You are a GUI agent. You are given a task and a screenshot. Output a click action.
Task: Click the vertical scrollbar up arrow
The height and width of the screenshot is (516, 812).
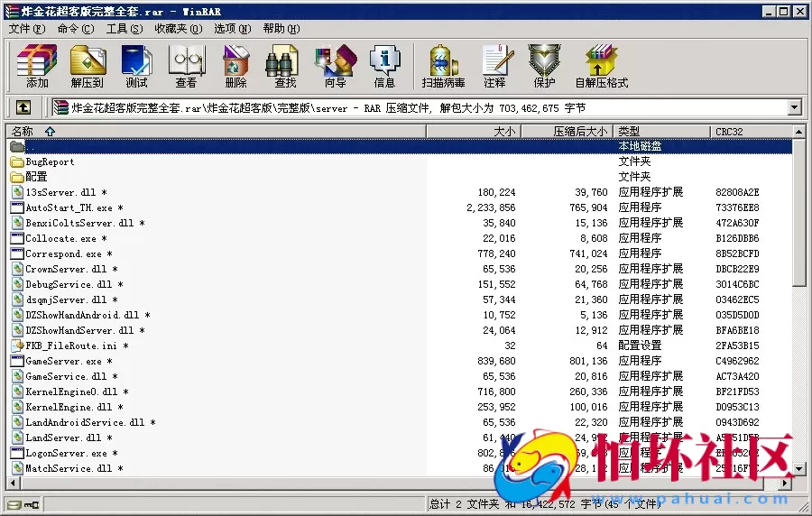pyautogui.click(x=799, y=132)
